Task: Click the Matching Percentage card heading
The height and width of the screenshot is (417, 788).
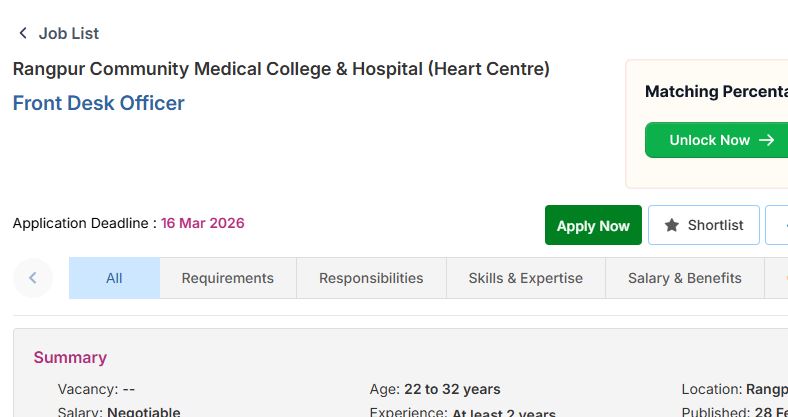Action: point(715,92)
